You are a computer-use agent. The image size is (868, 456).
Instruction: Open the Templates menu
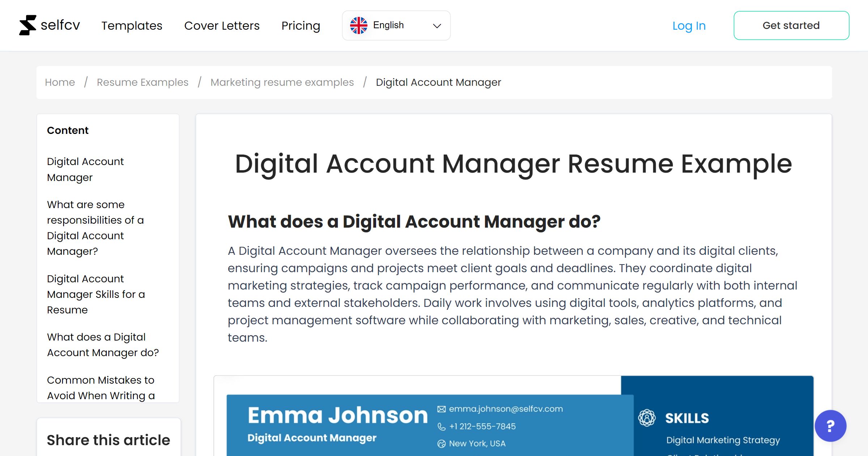(x=132, y=25)
